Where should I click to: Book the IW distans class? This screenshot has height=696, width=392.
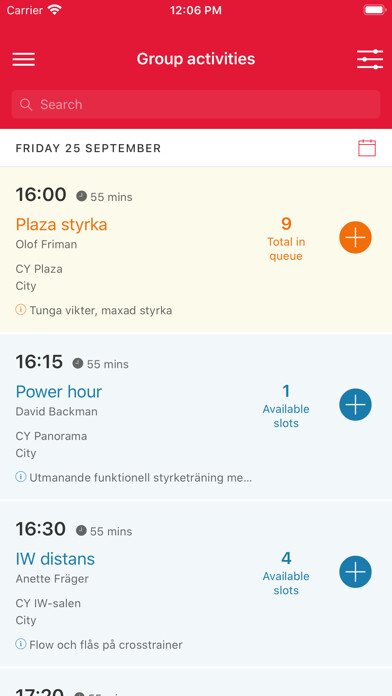pos(355,572)
